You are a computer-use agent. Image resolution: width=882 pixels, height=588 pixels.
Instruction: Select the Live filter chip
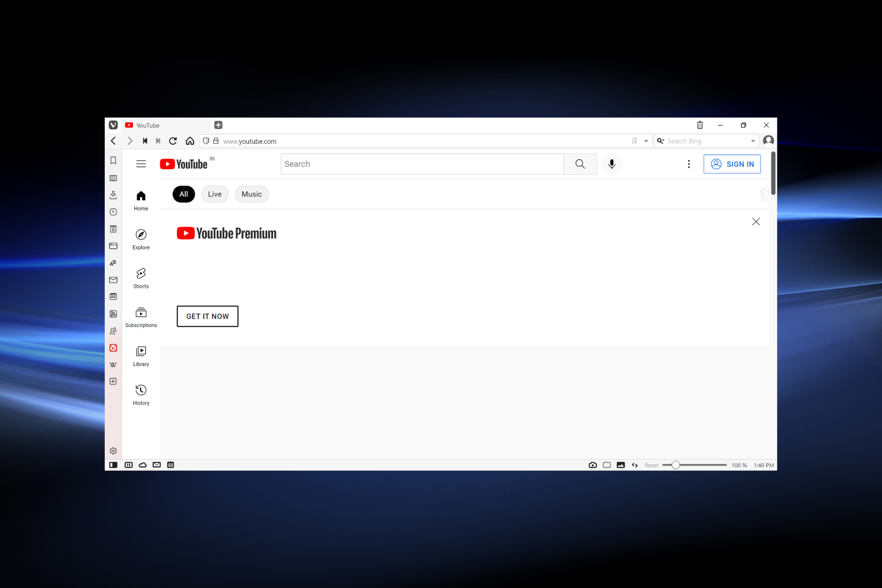pyautogui.click(x=215, y=194)
